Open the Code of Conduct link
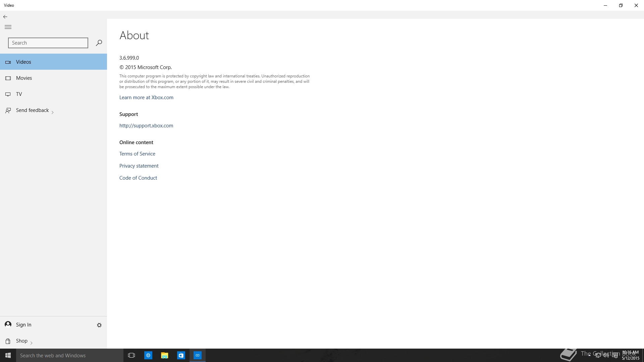The height and width of the screenshot is (362, 644). 138,178
